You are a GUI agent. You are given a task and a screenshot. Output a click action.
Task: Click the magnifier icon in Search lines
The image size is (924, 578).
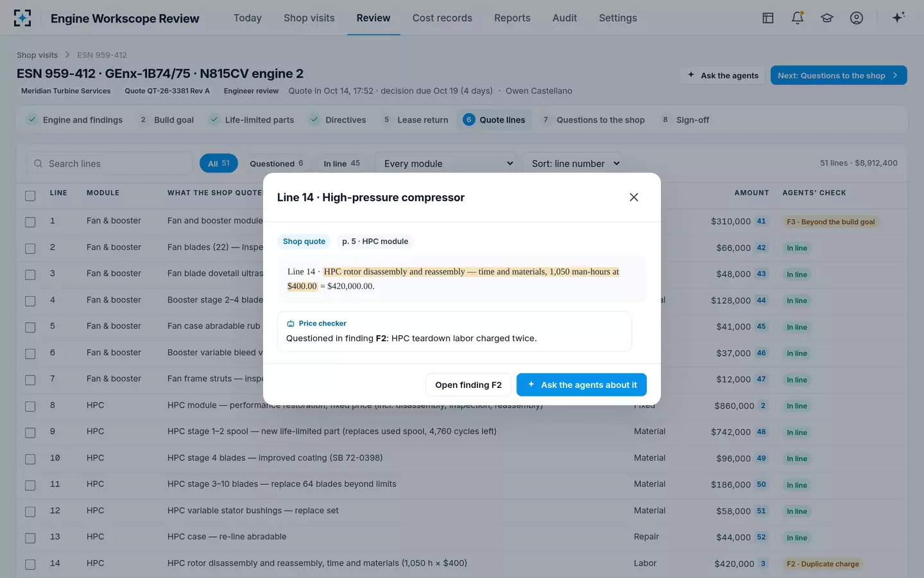[x=38, y=164]
